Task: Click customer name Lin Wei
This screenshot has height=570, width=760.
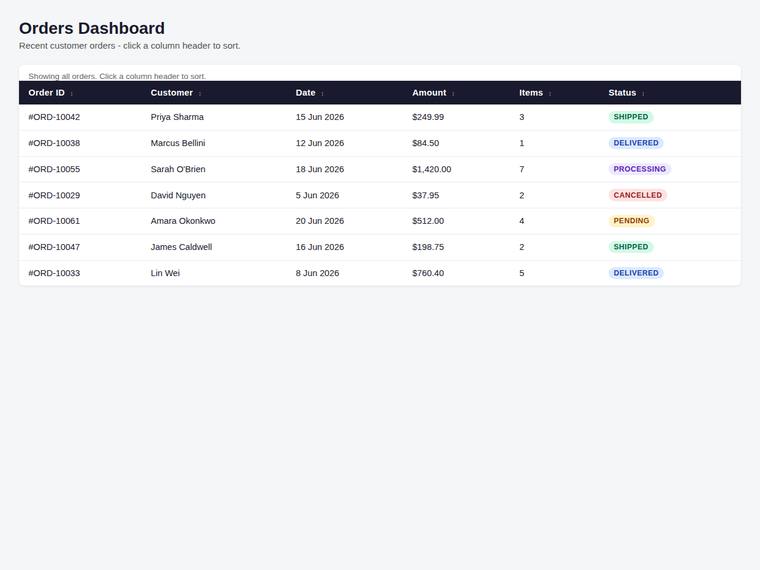Action: coord(165,273)
